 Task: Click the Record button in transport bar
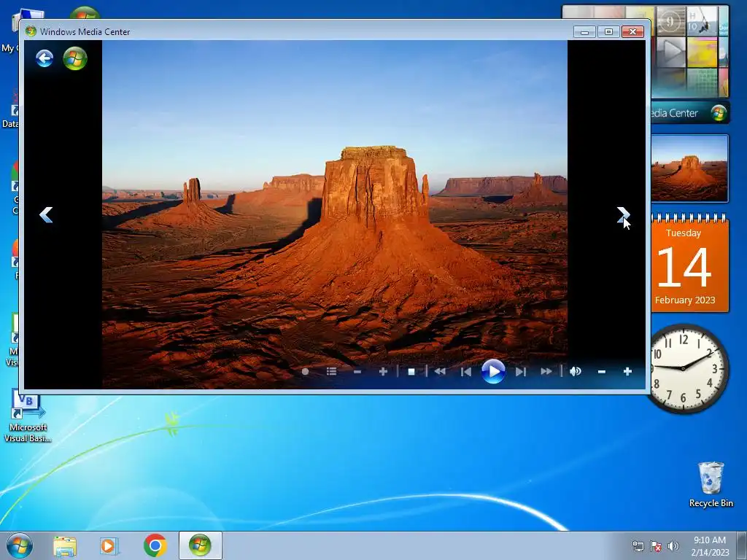306,371
